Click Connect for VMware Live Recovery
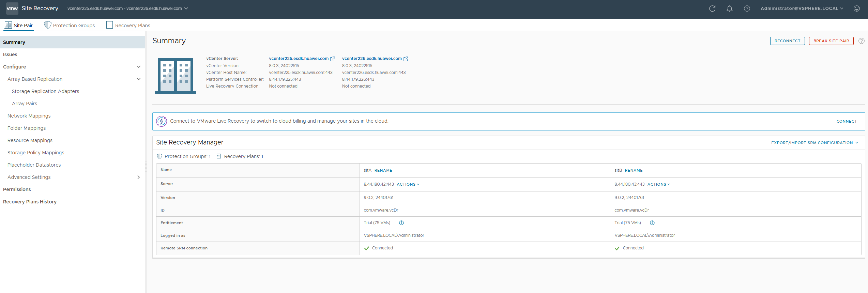Image resolution: width=868 pixels, height=293 pixels. coord(847,121)
